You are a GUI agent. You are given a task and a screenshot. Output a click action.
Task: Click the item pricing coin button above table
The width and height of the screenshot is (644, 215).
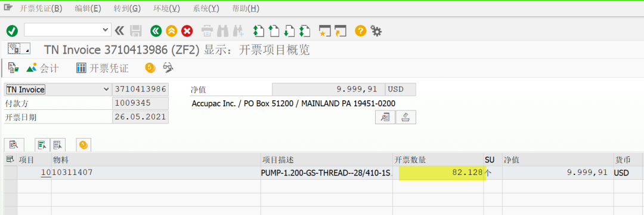pos(84,145)
